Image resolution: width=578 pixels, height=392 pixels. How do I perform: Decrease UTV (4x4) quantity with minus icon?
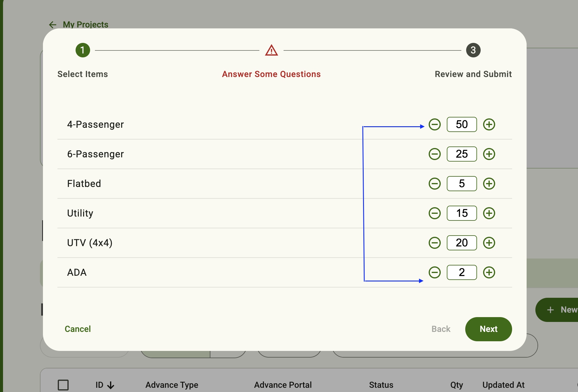[435, 243]
